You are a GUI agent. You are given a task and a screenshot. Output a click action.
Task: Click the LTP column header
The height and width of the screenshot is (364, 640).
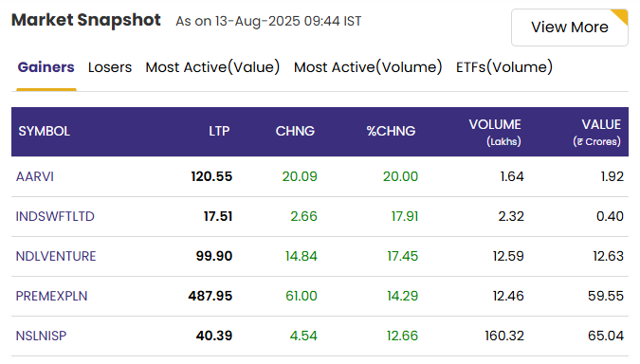pos(219,132)
